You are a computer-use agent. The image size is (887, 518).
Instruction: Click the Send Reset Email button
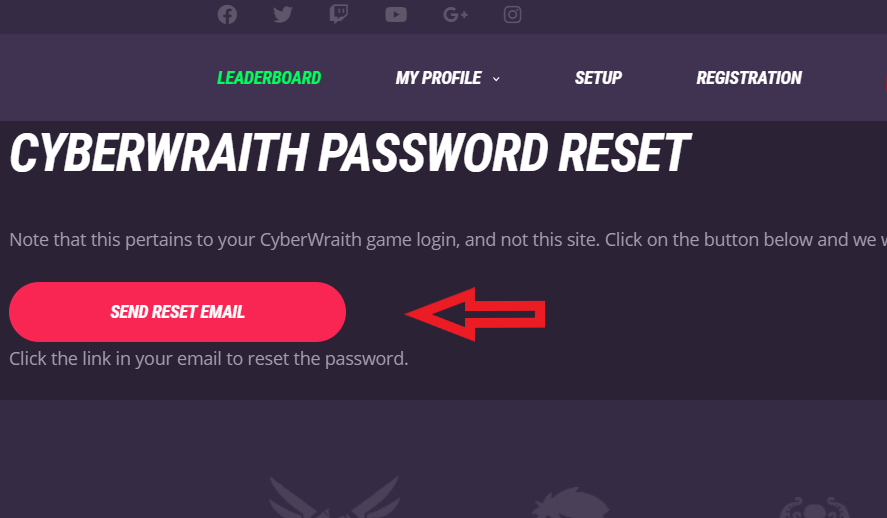(x=178, y=312)
